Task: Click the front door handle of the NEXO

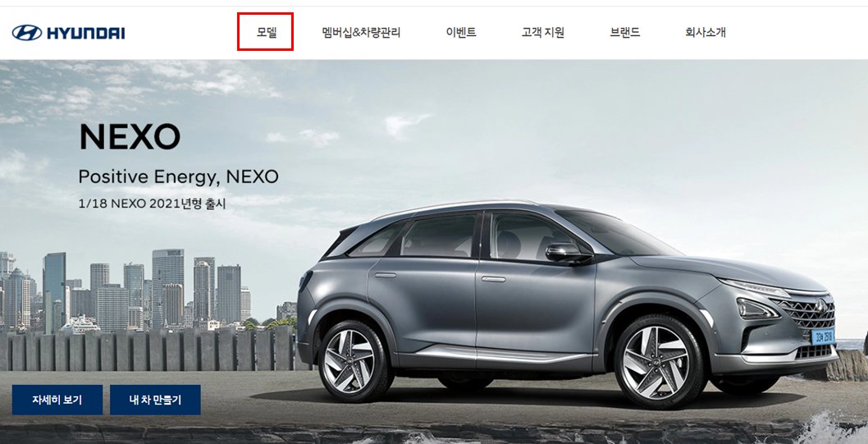Action: tap(493, 279)
